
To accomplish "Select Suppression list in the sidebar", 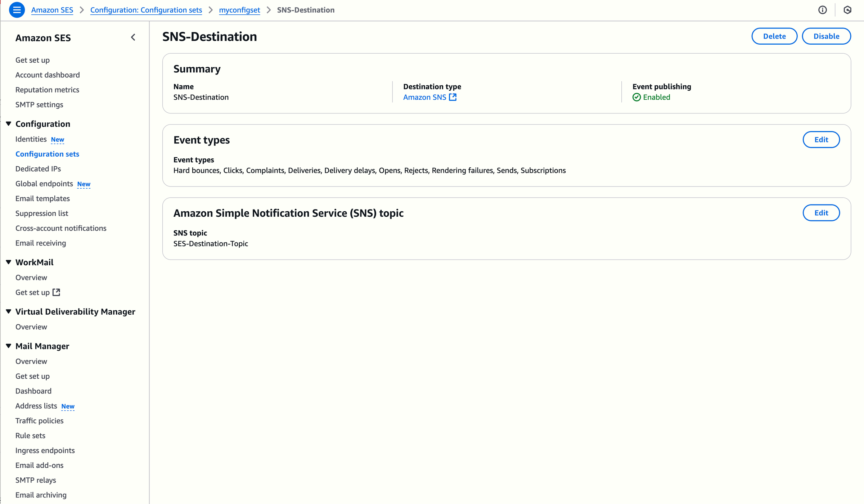I will point(42,213).
